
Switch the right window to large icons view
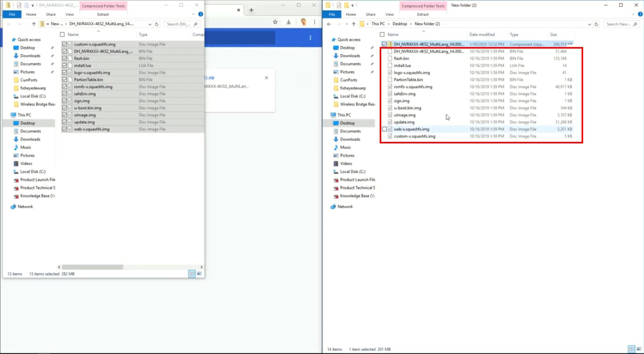click(639, 349)
